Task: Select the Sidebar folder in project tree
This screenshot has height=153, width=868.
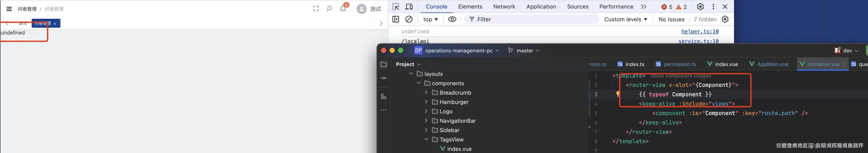Action: [449, 130]
